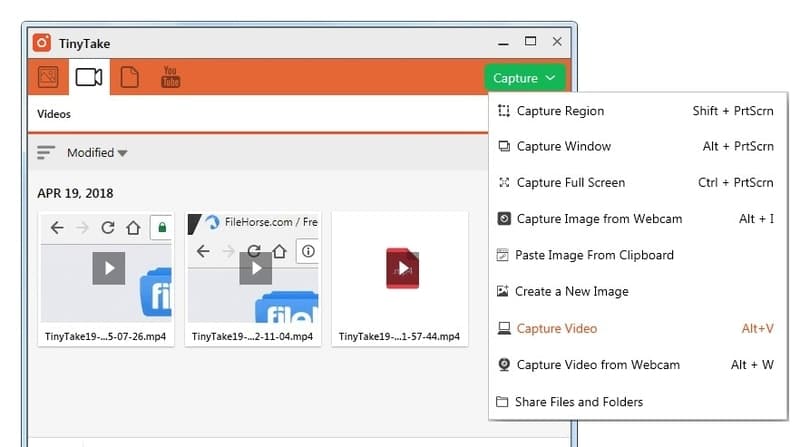Viewport: 800px width, 447px height.
Task: Click the file name TinyTake19-...1-57-44.mp4
Action: [399, 336]
